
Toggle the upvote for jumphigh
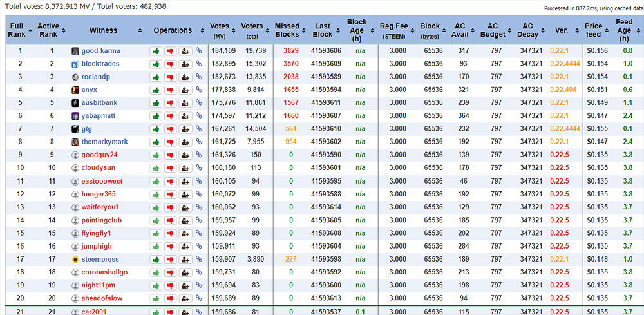156,247
